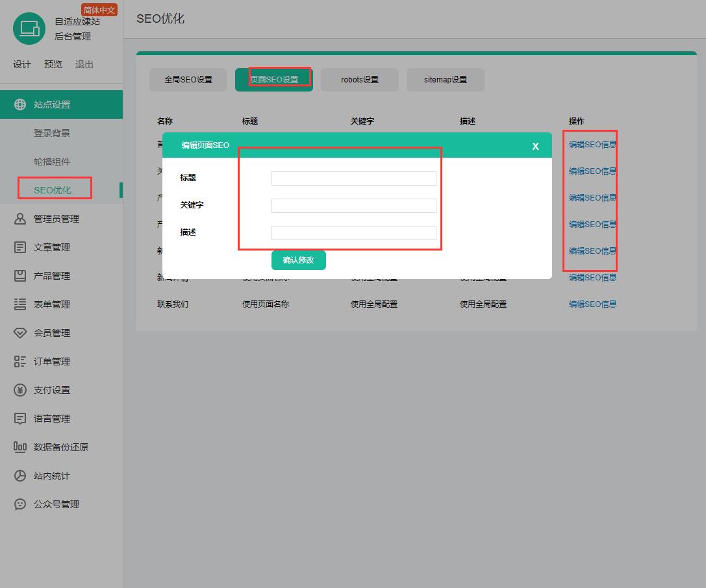Click the 数据备份还原 bar chart icon
The image size is (706, 588).
click(x=20, y=447)
